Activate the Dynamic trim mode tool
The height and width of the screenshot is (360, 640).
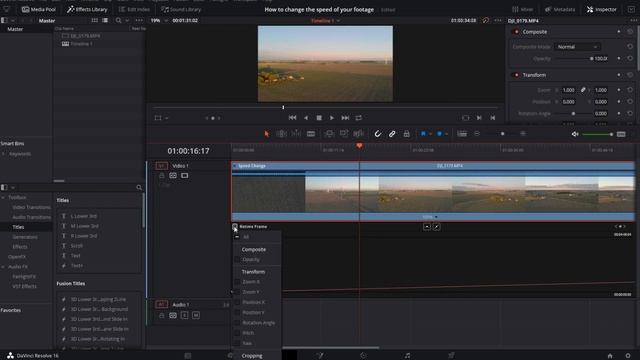[296, 134]
